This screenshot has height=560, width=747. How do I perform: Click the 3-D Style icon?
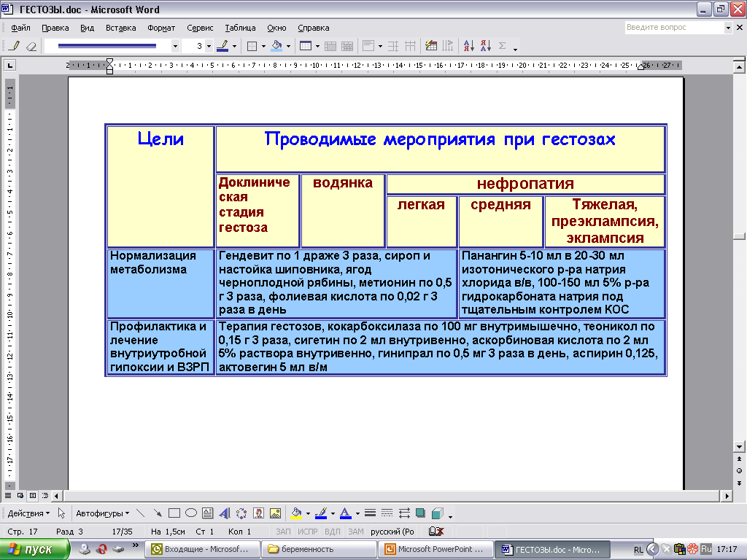(x=438, y=513)
